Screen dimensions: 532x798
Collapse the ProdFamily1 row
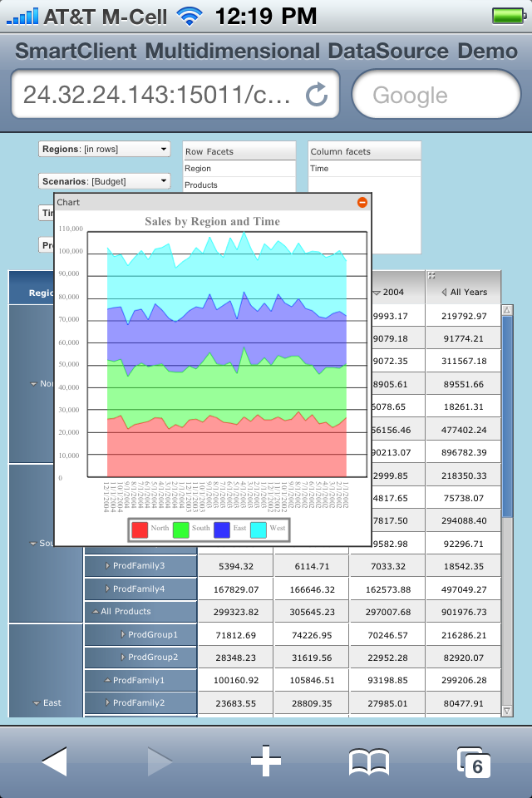point(107,681)
